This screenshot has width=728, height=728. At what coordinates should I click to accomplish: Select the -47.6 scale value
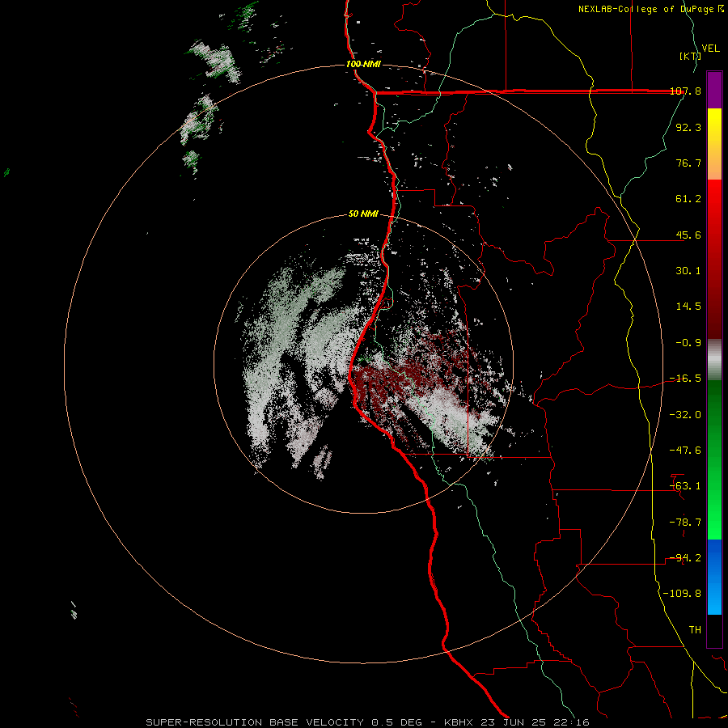(x=685, y=451)
